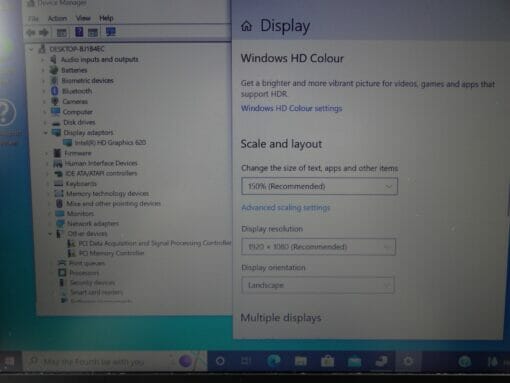Screen dimensions: 510x383
Task: Open the File menu in Device Manager
Action: pyautogui.click(x=33, y=19)
